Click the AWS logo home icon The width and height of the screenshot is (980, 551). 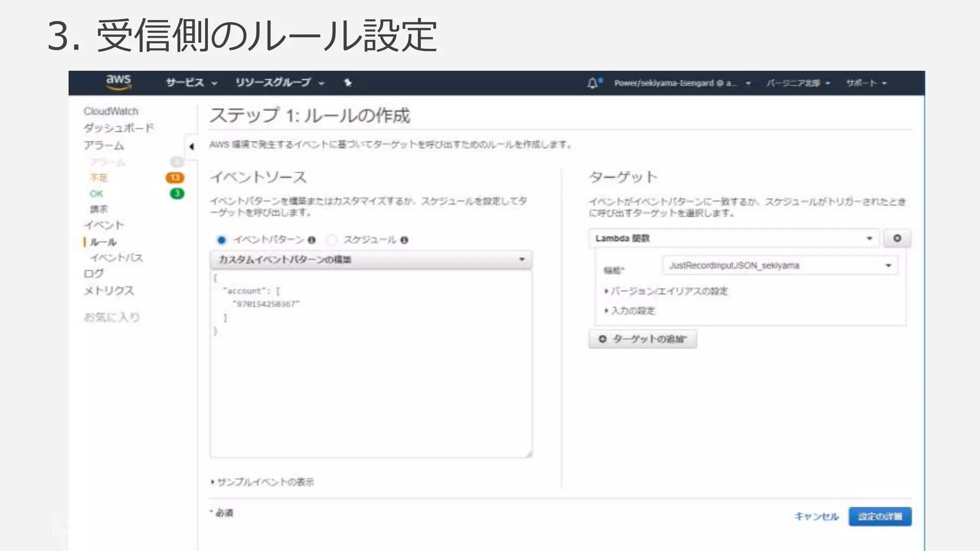pyautogui.click(x=118, y=82)
